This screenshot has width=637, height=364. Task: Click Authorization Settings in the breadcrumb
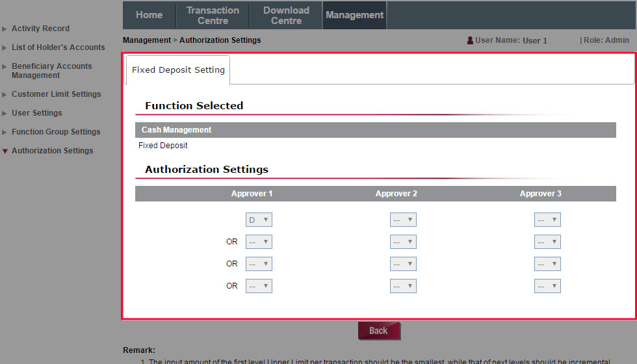coord(220,40)
